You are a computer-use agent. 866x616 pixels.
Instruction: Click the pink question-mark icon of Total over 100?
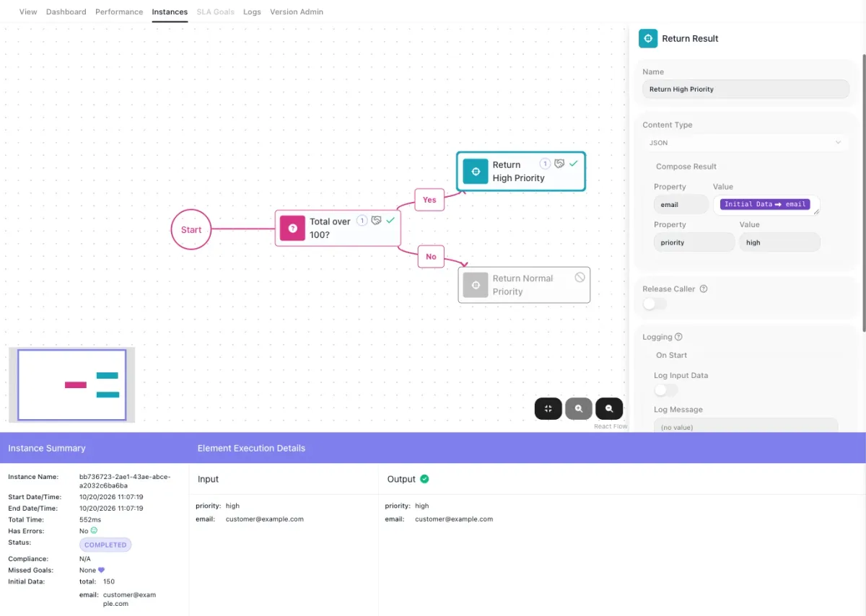[292, 228]
